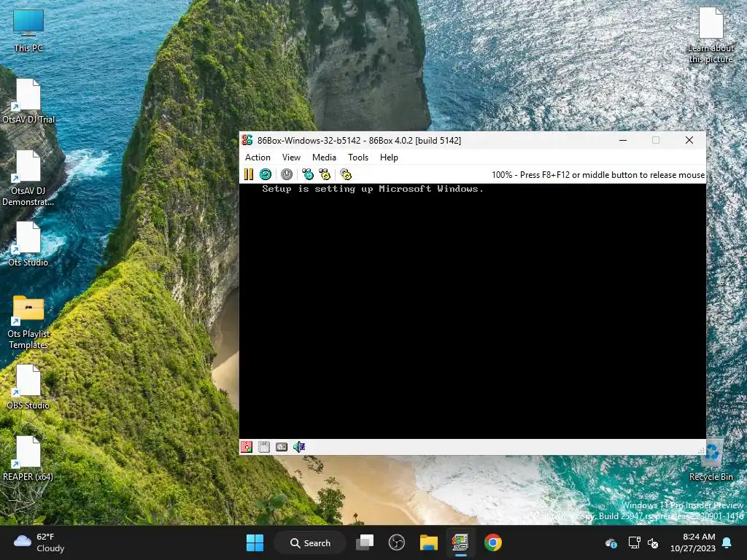Minimize the 86Box window

tap(623, 140)
